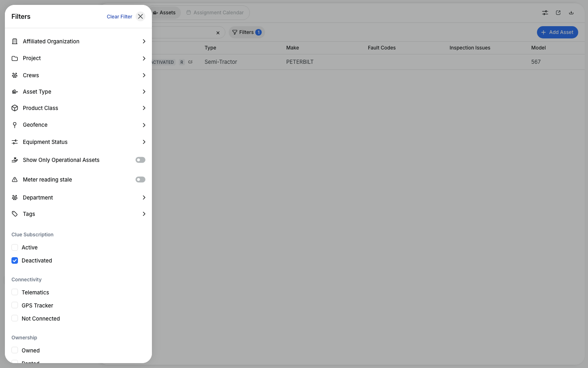Click the Clear Filter link

[120, 17]
